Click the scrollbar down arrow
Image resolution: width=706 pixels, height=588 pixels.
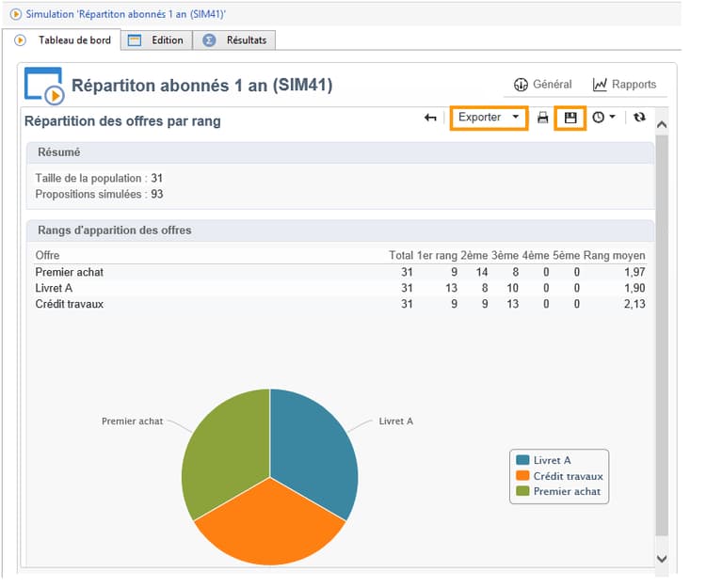662,558
